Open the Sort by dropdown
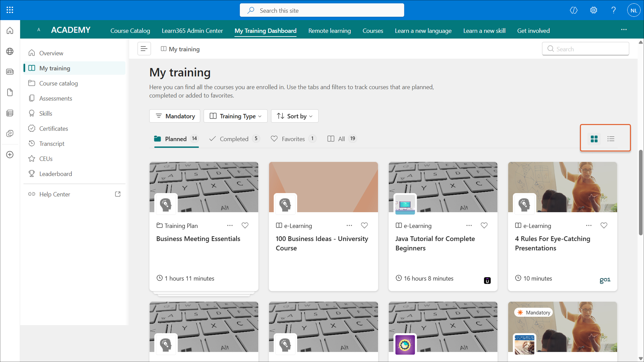 (294, 116)
